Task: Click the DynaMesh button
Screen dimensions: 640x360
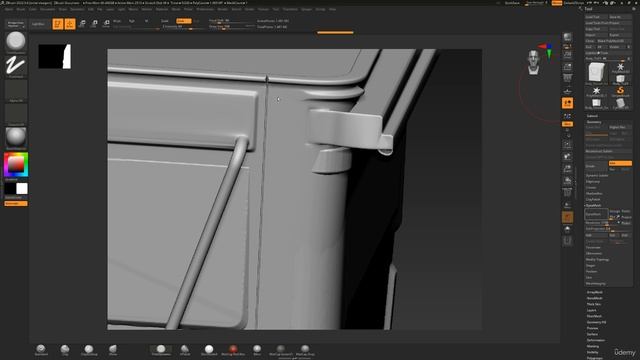Action: 596,214
